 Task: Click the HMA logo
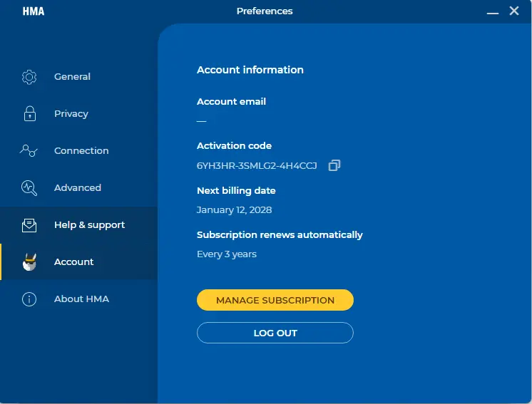pyautogui.click(x=34, y=11)
